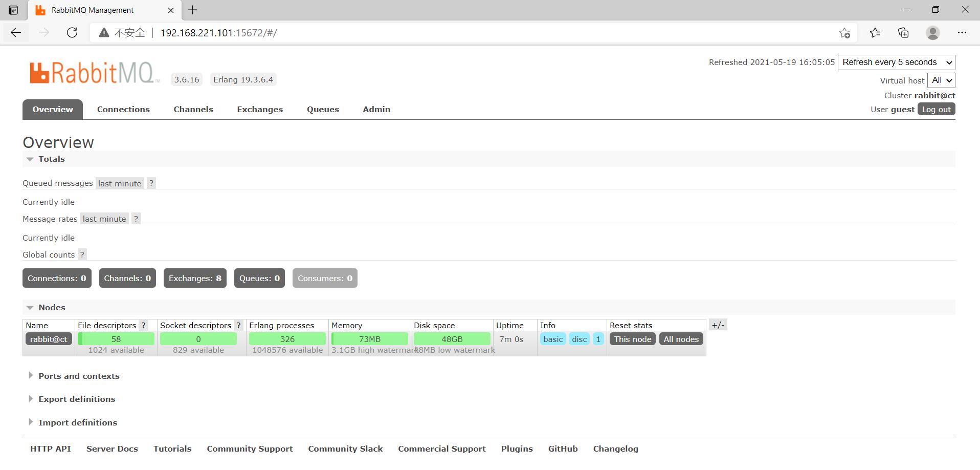Click Connections: 0 count button

[x=57, y=278]
